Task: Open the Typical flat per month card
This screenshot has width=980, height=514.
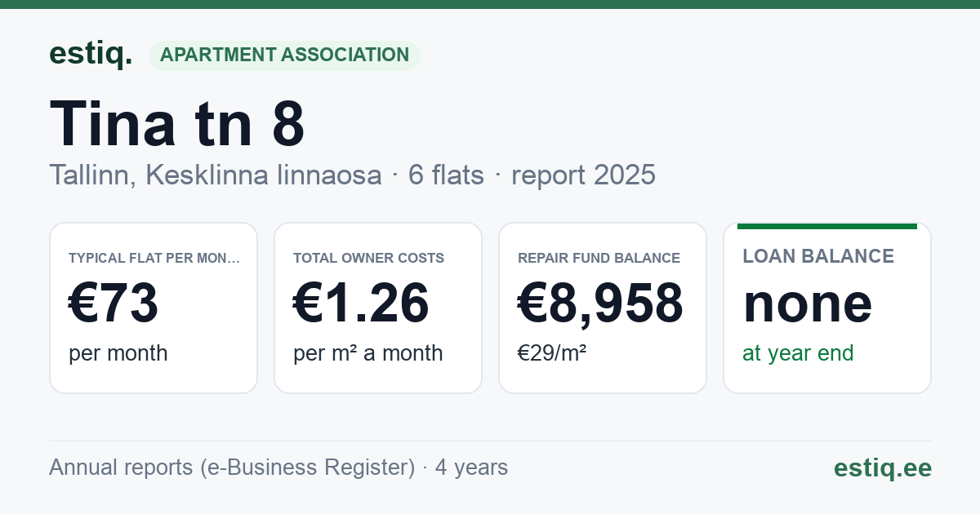Action: (154, 308)
